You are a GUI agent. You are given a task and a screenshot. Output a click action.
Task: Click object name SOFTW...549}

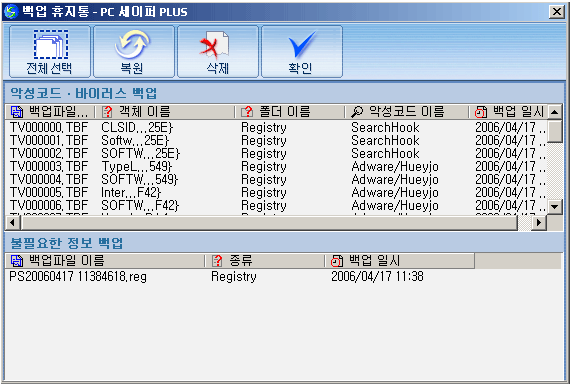pos(140,179)
